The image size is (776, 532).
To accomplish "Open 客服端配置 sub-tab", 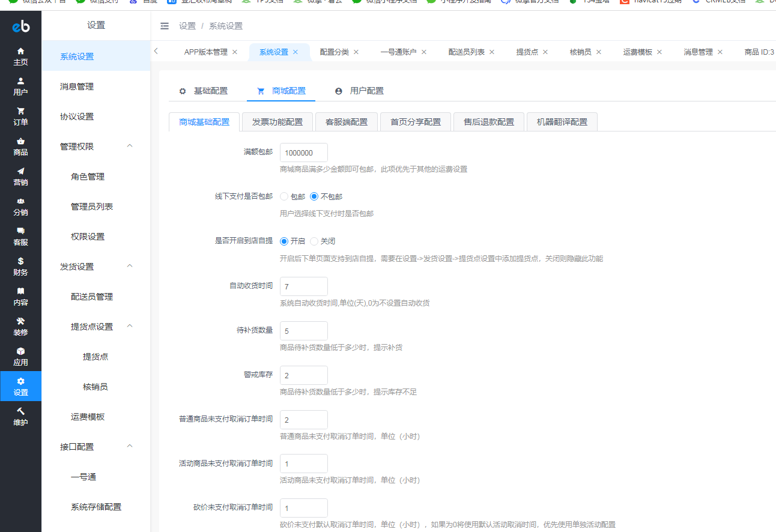I will [347, 122].
